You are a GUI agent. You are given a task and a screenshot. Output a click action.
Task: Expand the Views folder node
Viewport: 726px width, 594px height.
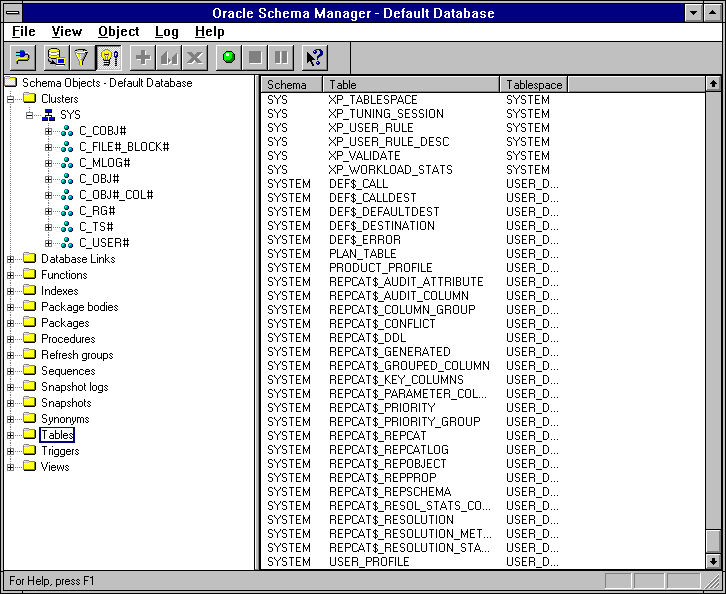pos(11,467)
